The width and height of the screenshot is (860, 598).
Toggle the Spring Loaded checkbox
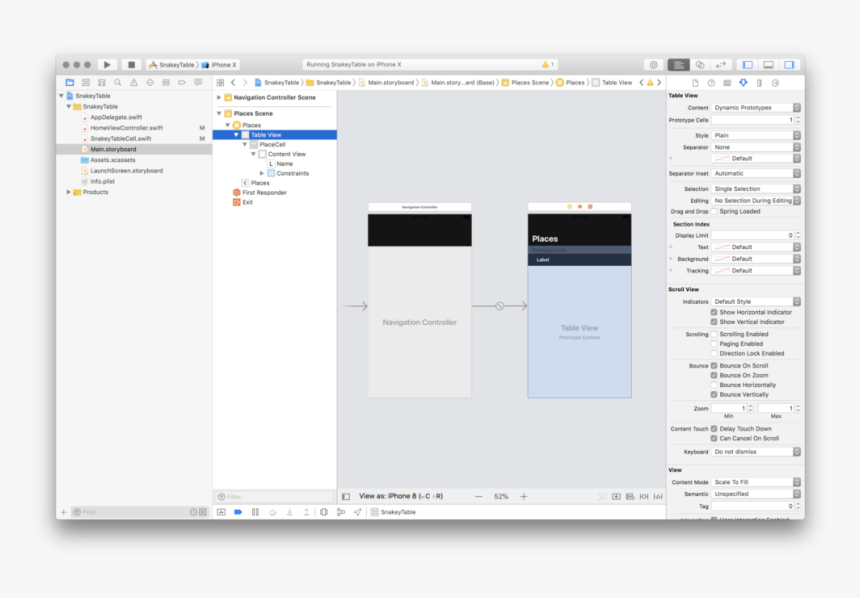pos(714,212)
